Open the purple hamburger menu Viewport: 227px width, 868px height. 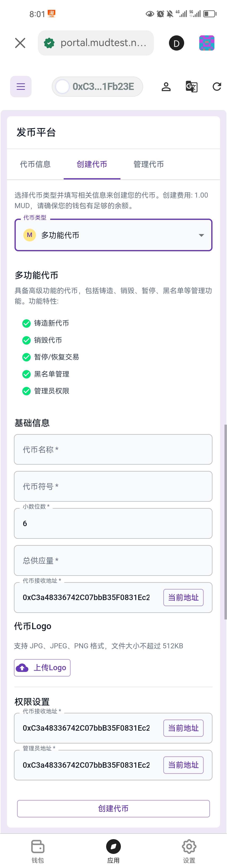pyautogui.click(x=21, y=86)
